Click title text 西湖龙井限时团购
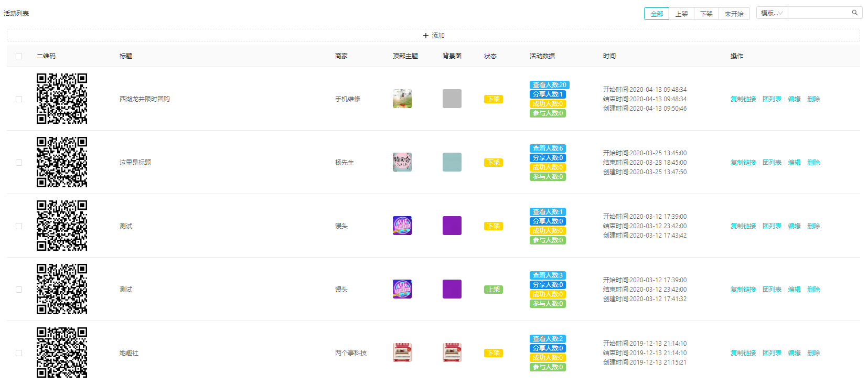 tap(145, 99)
